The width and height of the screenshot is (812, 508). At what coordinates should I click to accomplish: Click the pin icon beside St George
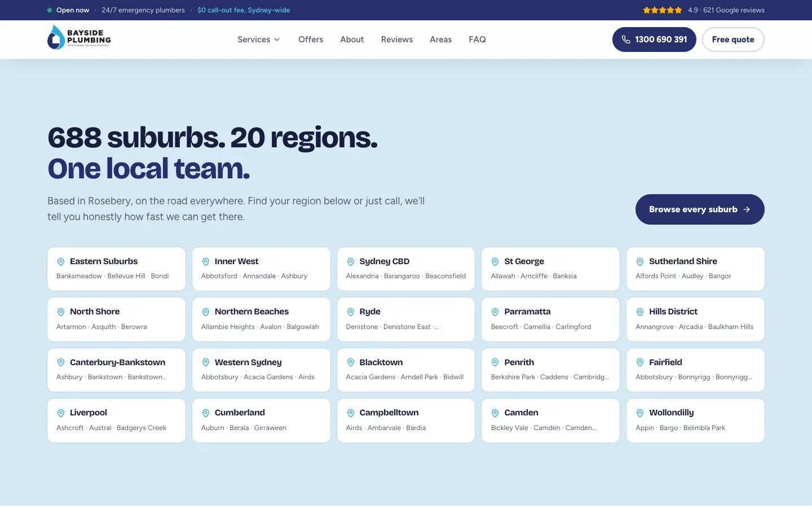495,261
